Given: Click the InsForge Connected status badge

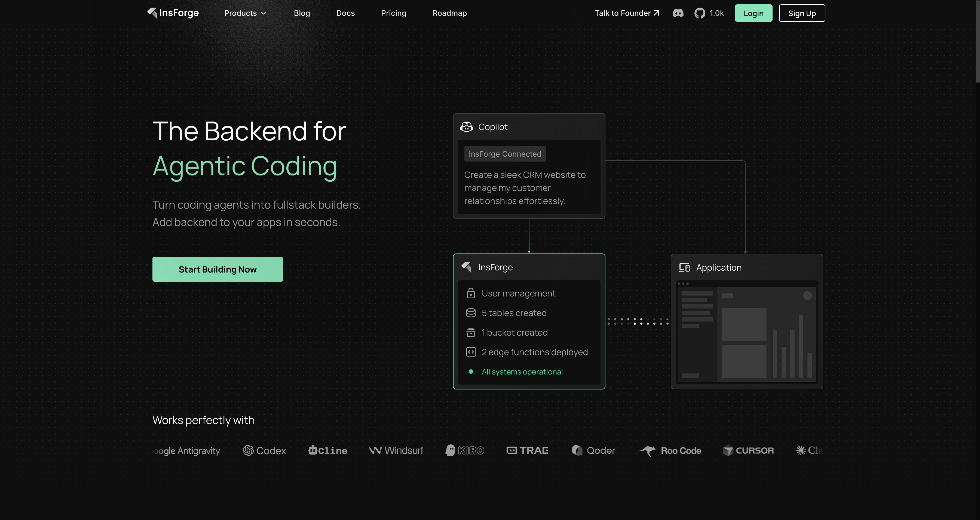Looking at the screenshot, I should coord(505,154).
